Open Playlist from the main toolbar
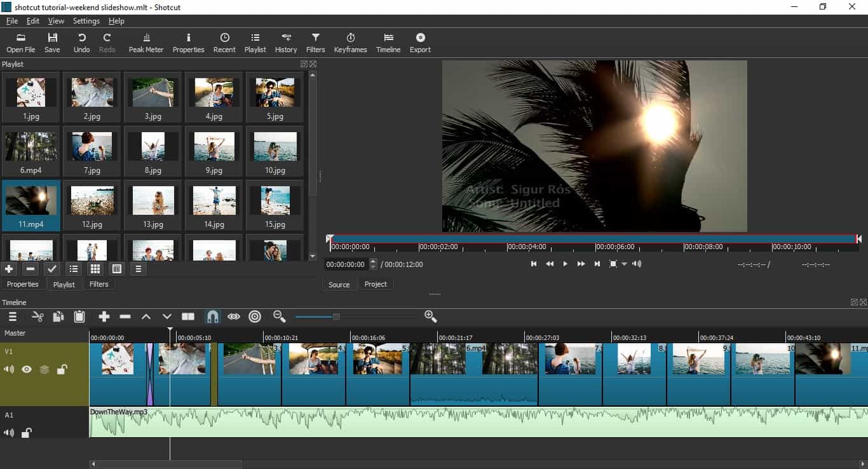The width and height of the screenshot is (868, 469). click(255, 43)
